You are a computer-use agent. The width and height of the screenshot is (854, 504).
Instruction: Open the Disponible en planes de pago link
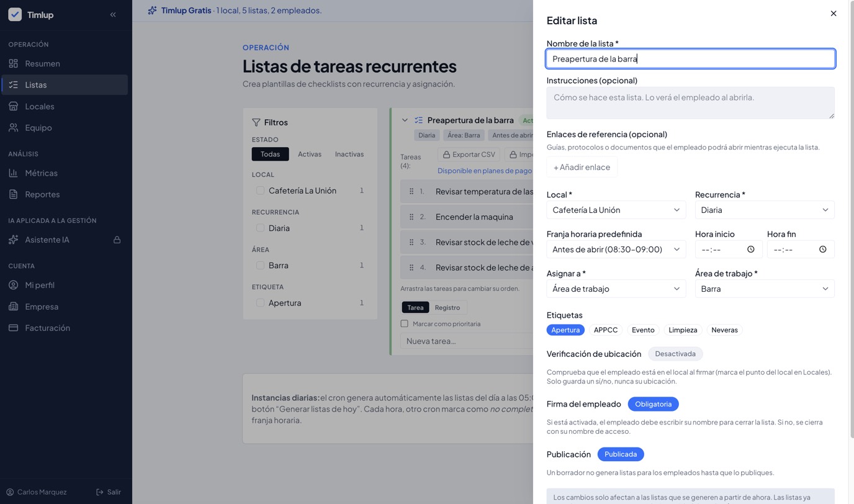[484, 171]
